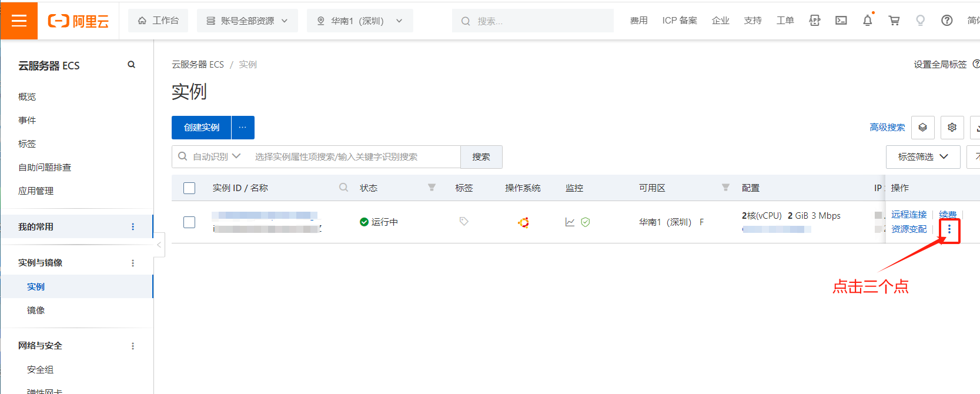Click the layers icon next to 高级搜索
Image resolution: width=980 pixels, height=394 pixels.
point(923,128)
